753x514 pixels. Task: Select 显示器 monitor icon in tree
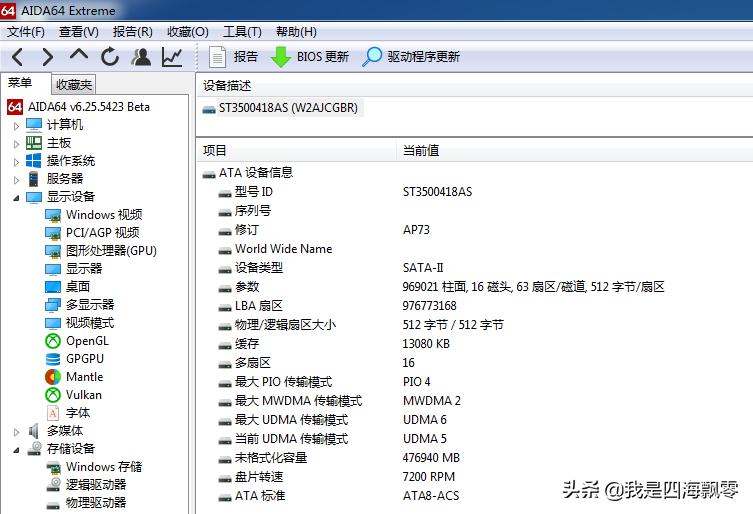[53, 269]
